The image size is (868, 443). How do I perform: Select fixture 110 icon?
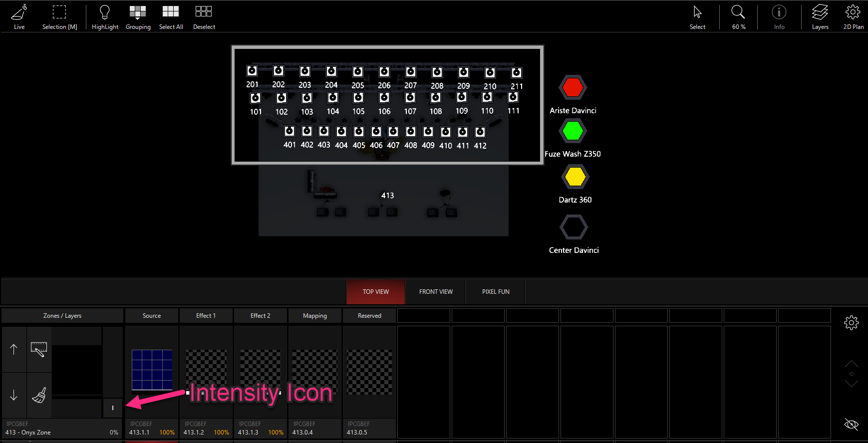[487, 97]
